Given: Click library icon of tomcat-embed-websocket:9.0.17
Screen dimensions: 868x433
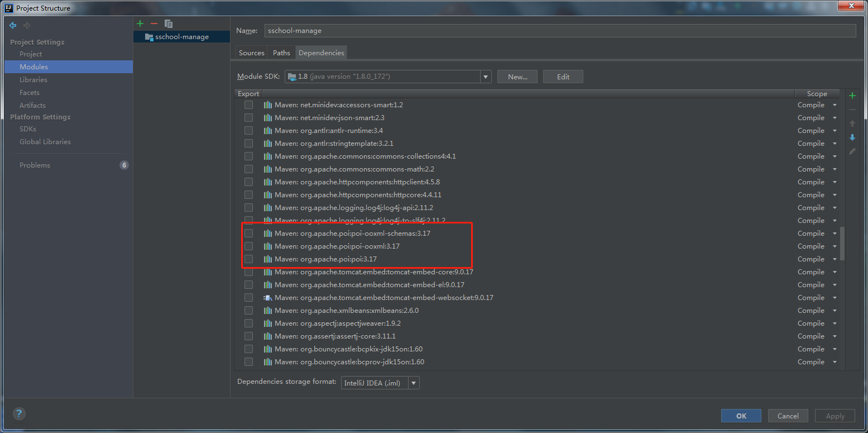Looking at the screenshot, I should click(x=267, y=298).
